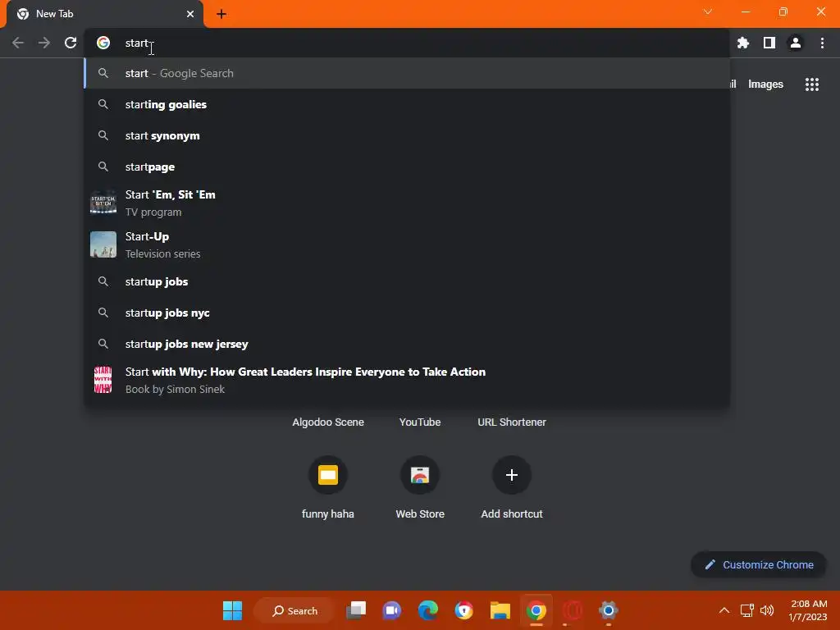840x630 pixels.
Task: Open Task View on the taskbar
Action: (356, 610)
